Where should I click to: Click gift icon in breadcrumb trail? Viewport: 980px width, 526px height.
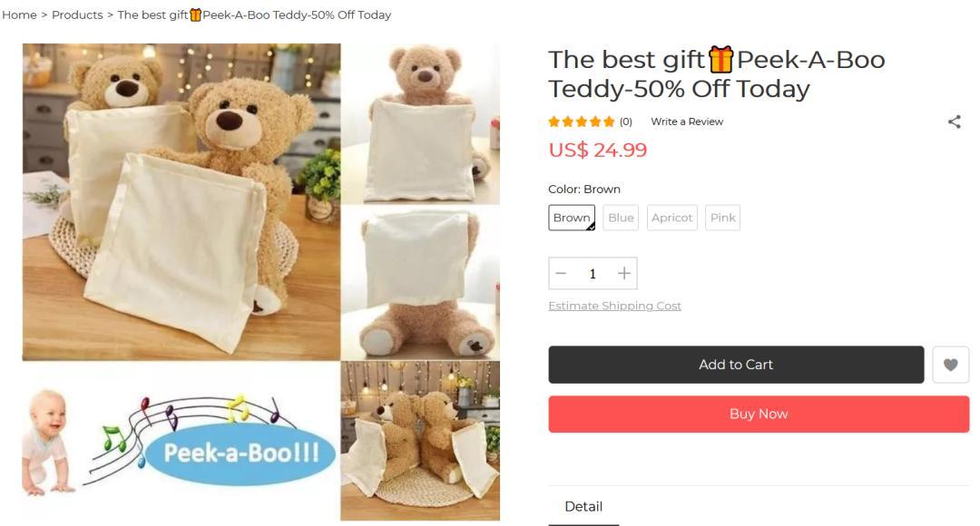195,15
